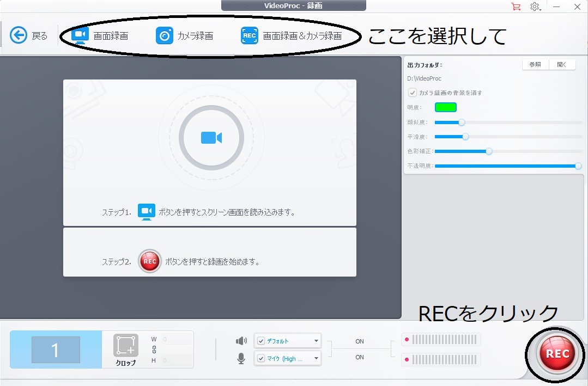Click the camera icon in center circle
Image resolution: width=588 pixels, height=386 pixels.
(x=211, y=138)
